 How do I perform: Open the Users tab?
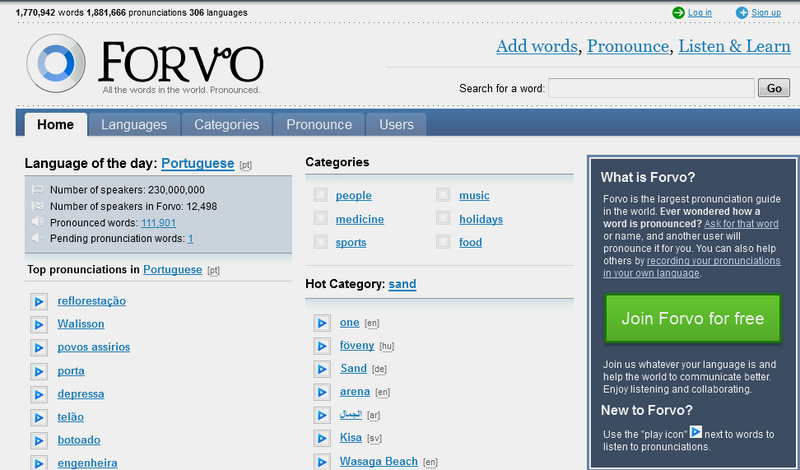tap(396, 125)
